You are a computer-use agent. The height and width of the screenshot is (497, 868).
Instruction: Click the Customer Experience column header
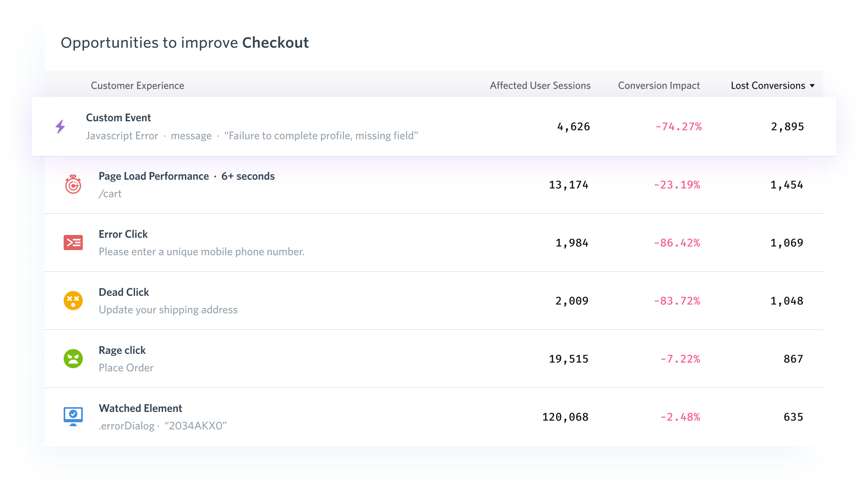click(x=137, y=86)
